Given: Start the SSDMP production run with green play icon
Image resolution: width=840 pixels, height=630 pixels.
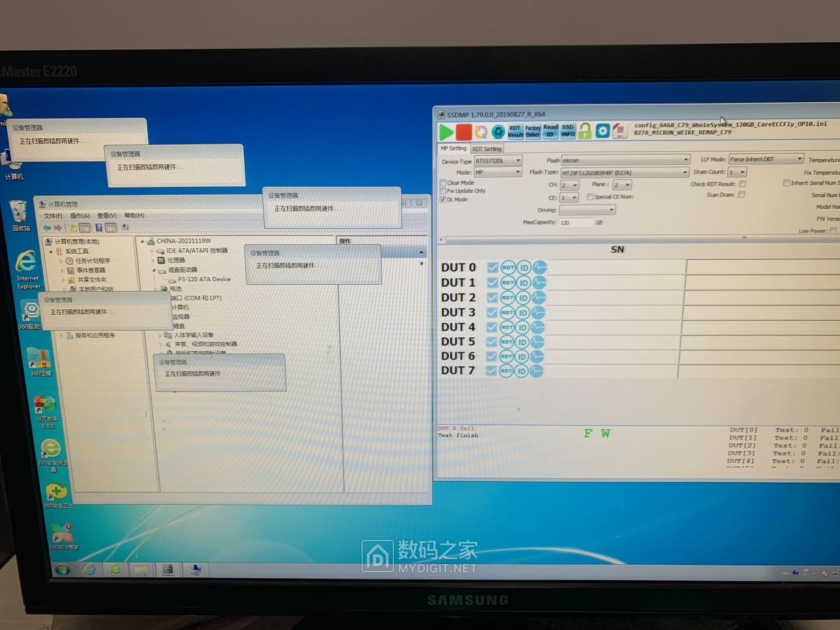Looking at the screenshot, I should 446,131.
